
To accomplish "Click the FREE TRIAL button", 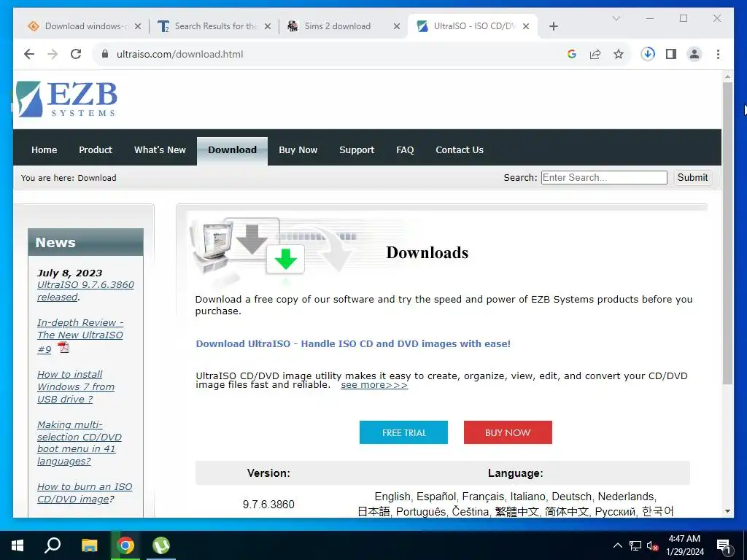I will 403,432.
